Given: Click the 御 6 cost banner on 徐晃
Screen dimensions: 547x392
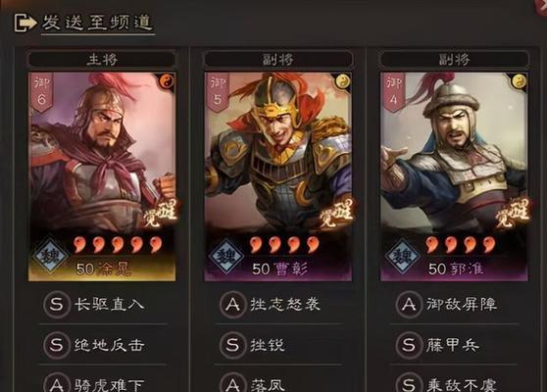Looking at the screenshot, I should click(42, 92).
